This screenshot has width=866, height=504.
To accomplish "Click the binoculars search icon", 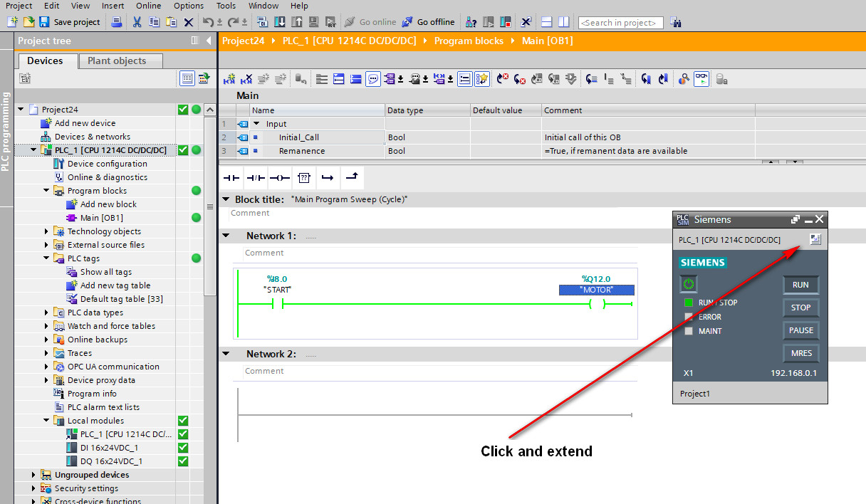I will pyautogui.click(x=675, y=23).
